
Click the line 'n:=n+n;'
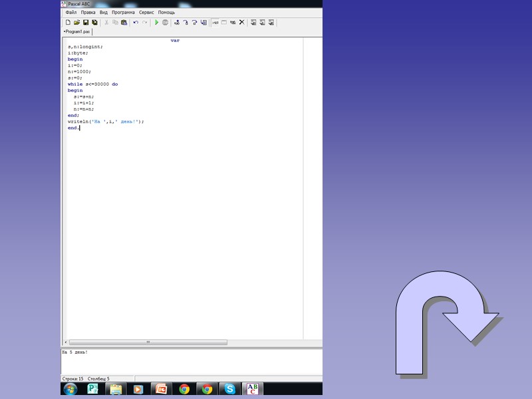tap(84, 109)
